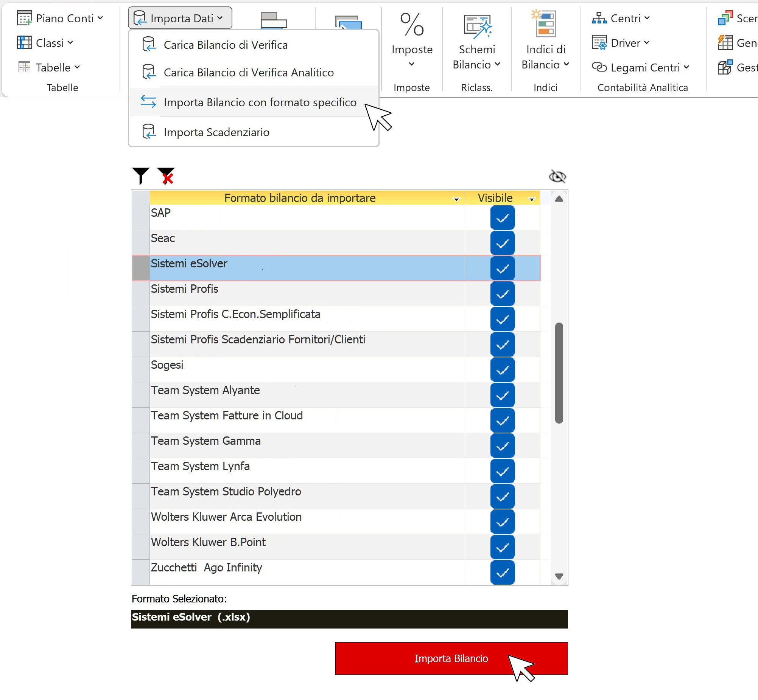Uncheck Visibile for Sogesi
The image size is (758, 700).
[x=502, y=369]
